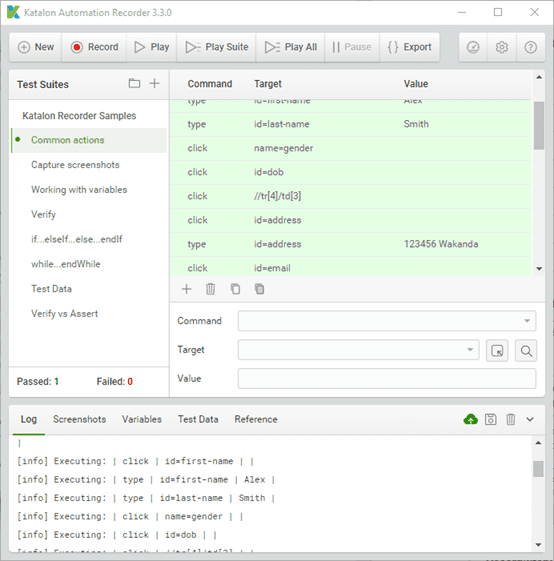This screenshot has width=554, height=561.
Task: Open the Target dropdown
Action: (358, 350)
